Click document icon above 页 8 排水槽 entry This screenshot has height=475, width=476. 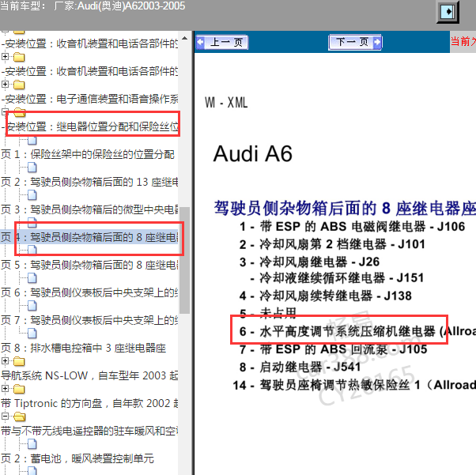pyautogui.click(x=32, y=333)
